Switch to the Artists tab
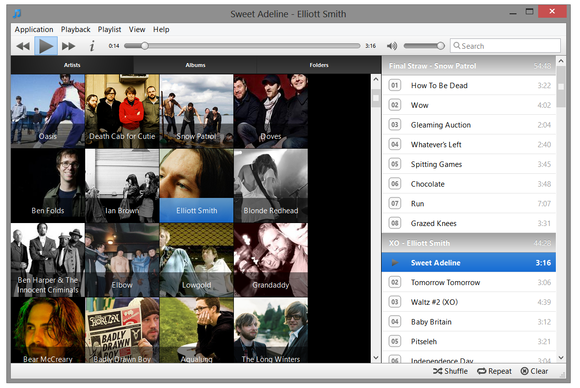Screen dimensions: 580x388 72,65
